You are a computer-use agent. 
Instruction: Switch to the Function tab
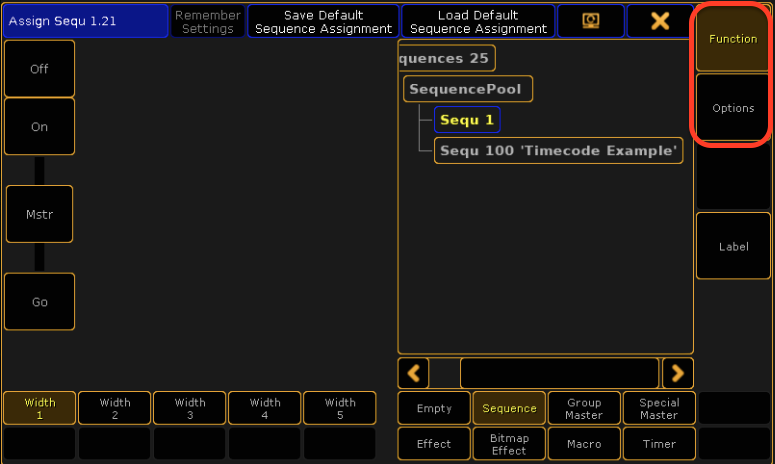tap(733, 39)
